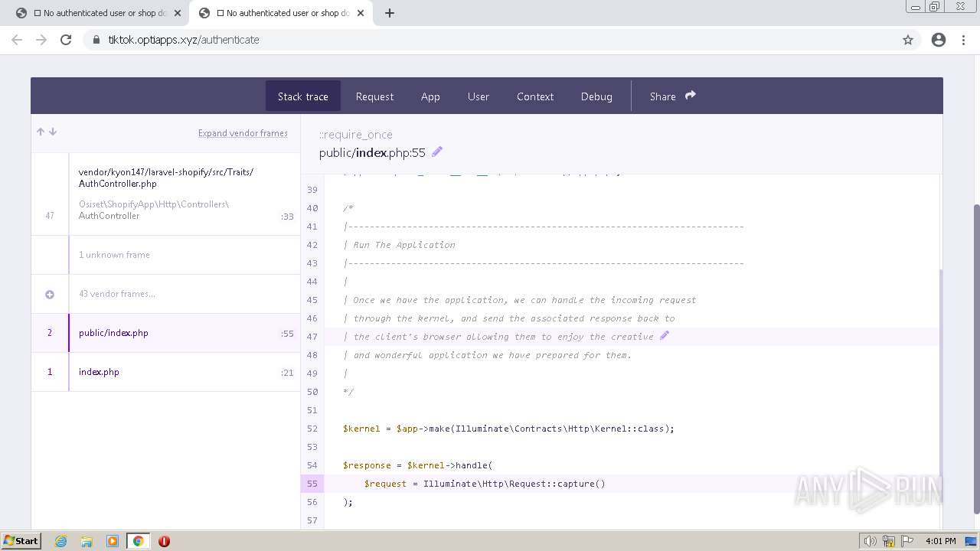This screenshot has width=980, height=551.
Task: Click the taskbar clock 4:01 PM
Action: tap(940, 541)
